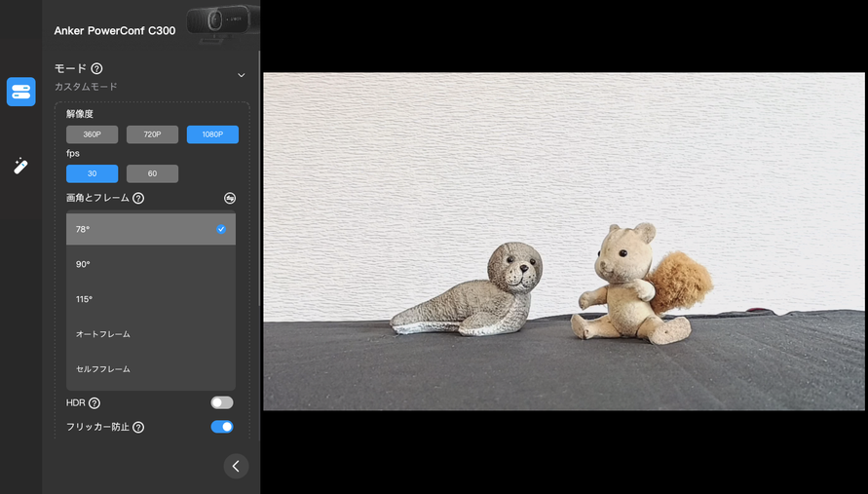Choose 90° field of view

150,264
